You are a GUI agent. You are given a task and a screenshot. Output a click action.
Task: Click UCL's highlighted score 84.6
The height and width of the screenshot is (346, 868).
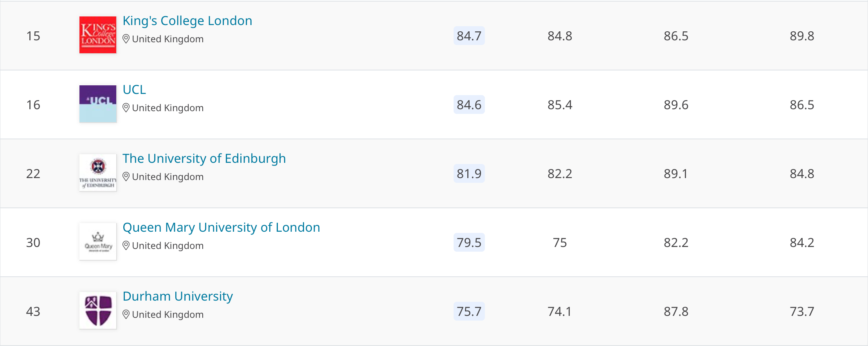tap(469, 105)
